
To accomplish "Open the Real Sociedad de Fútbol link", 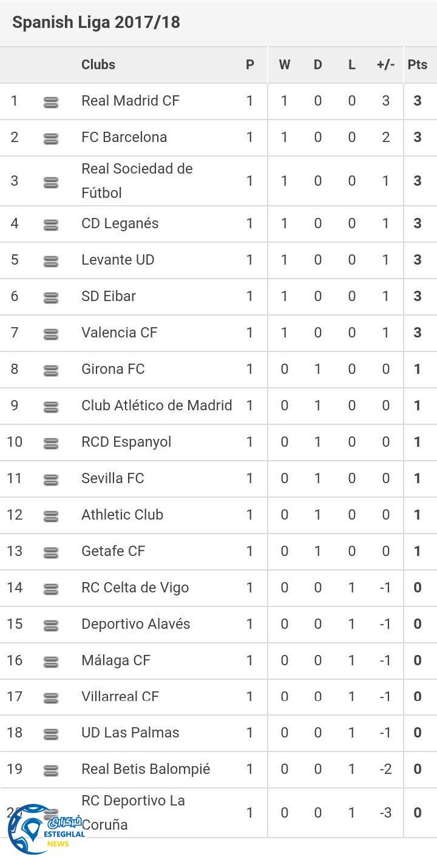I will tap(137, 180).
